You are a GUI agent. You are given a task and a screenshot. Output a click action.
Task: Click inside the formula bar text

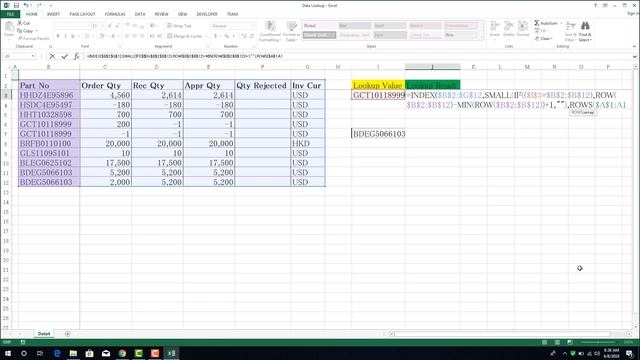[x=184, y=56]
